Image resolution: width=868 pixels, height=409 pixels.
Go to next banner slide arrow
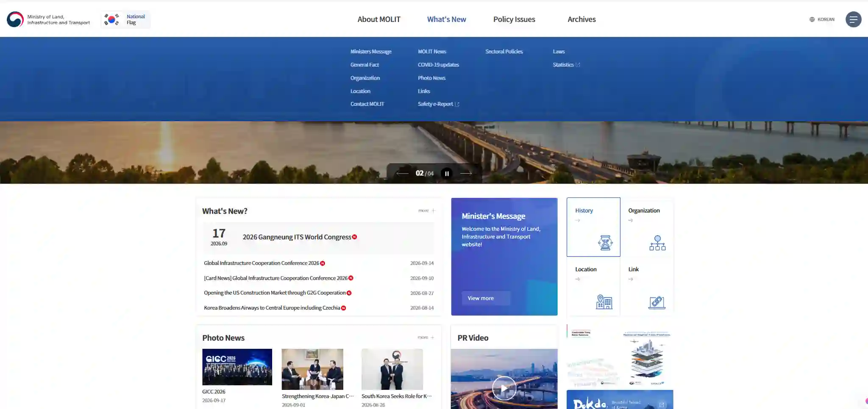(x=466, y=173)
